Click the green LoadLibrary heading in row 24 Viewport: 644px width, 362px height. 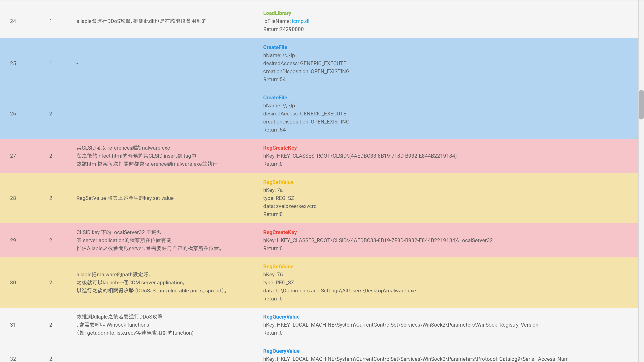(277, 13)
